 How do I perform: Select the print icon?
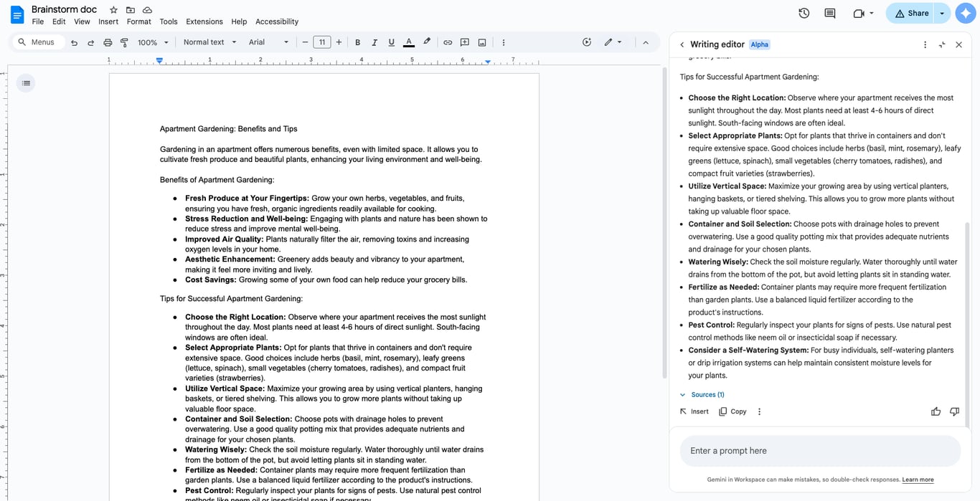108,42
